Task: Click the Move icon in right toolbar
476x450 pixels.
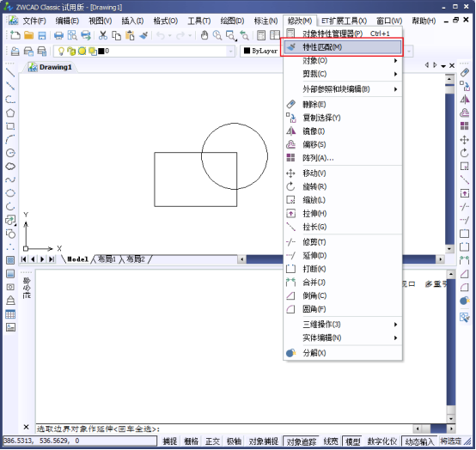Action: coord(465,140)
